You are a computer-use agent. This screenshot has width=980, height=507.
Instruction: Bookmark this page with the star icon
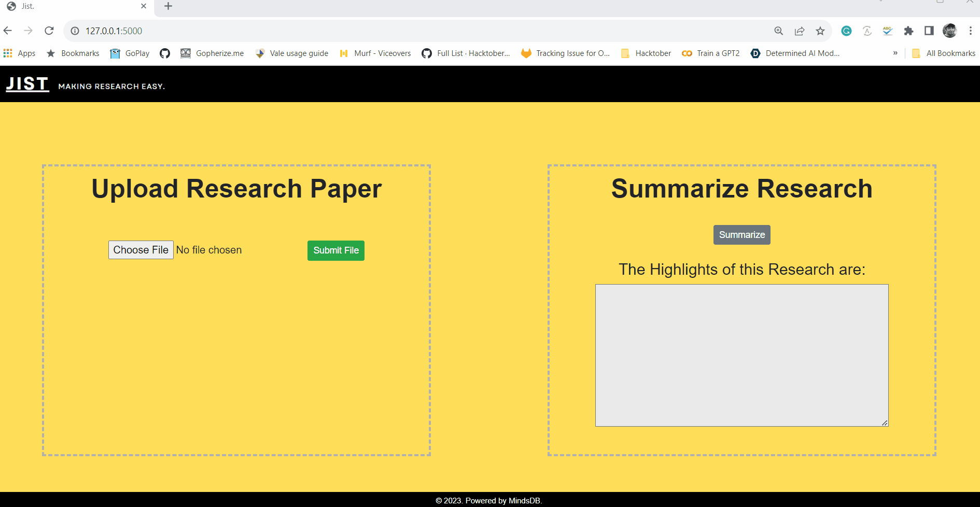click(820, 31)
